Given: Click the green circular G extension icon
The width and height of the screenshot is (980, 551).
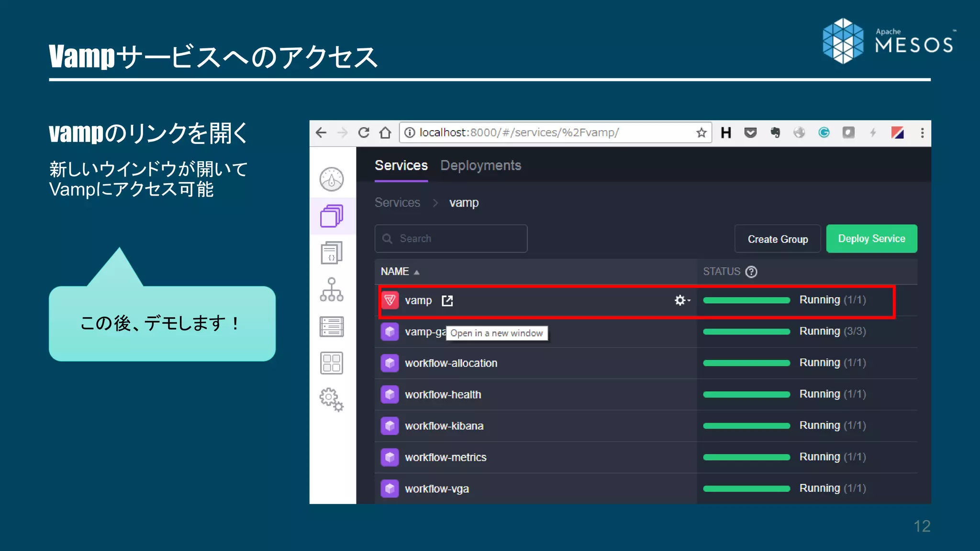Looking at the screenshot, I should [x=824, y=132].
